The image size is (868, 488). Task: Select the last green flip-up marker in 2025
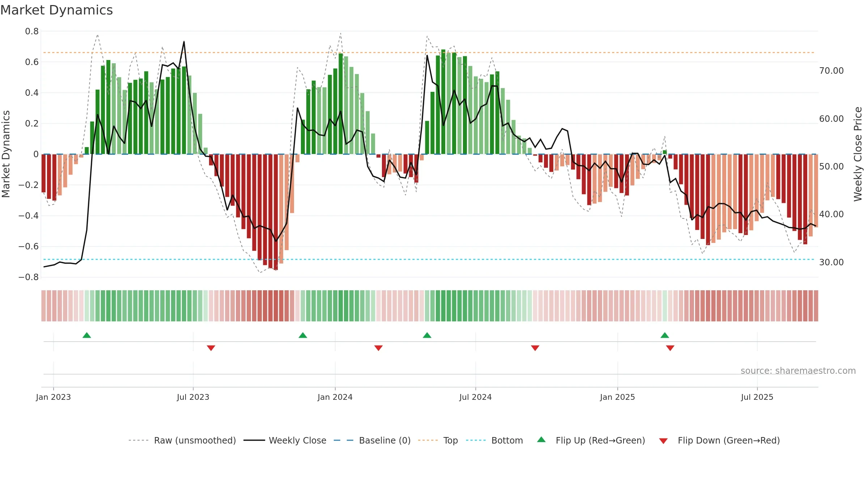click(665, 335)
